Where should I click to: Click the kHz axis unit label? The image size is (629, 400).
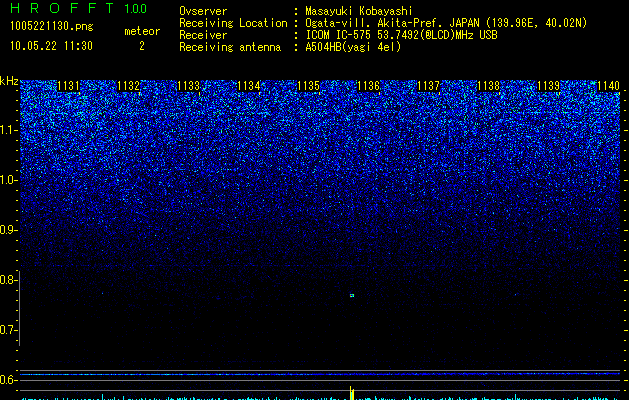[9, 81]
